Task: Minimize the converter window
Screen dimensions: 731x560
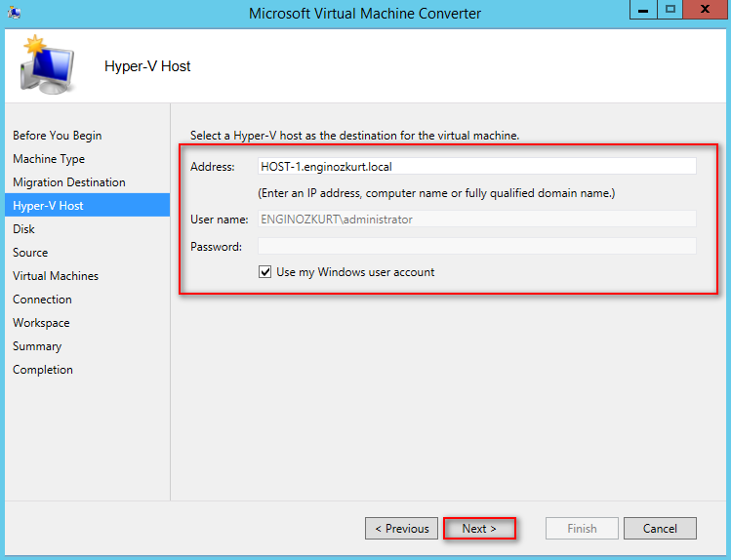Action: [x=643, y=10]
